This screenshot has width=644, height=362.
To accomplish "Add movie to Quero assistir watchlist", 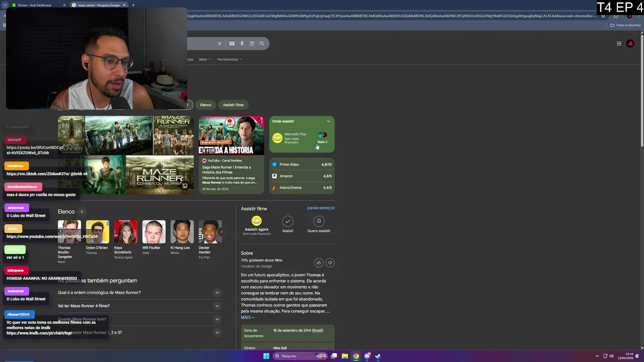I will 319,224.
